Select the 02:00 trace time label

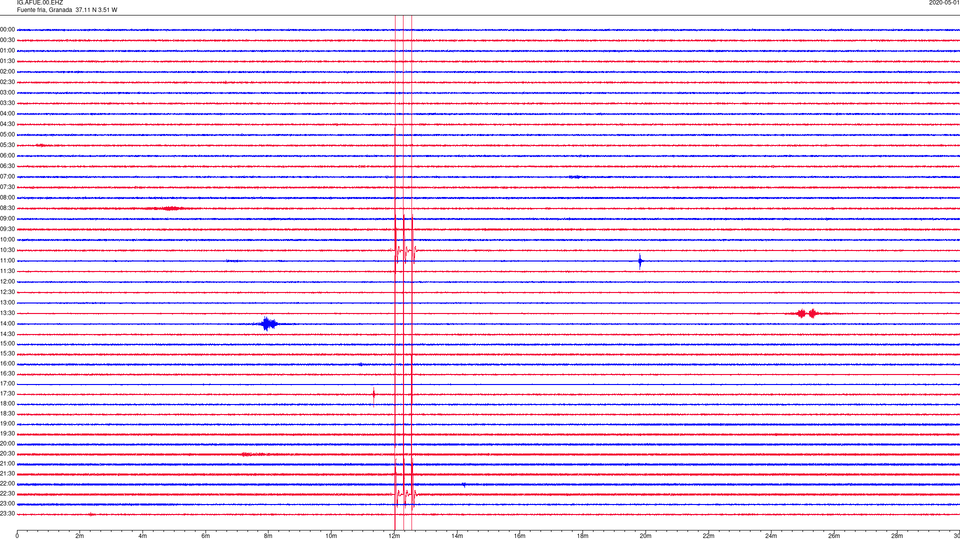click(x=8, y=72)
